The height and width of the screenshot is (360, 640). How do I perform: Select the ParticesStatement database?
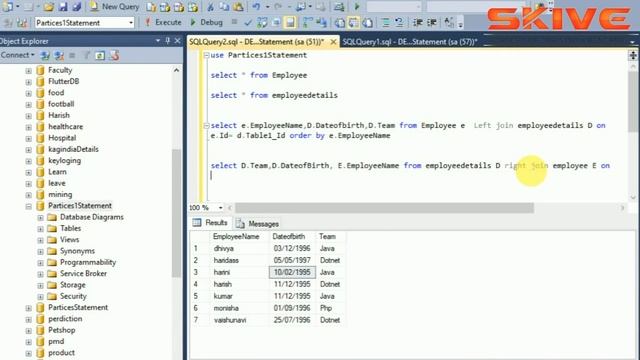(78, 307)
